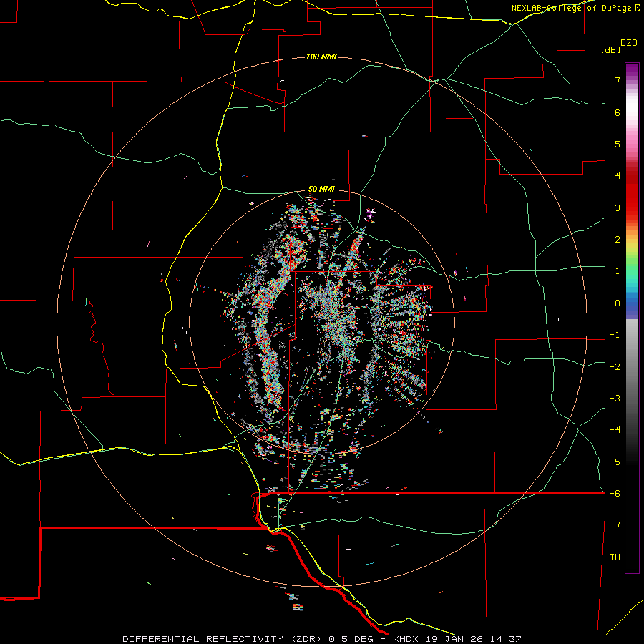The image size is (644, 644).
Task: Click the ZDR color scale bar
Action: coord(632,318)
